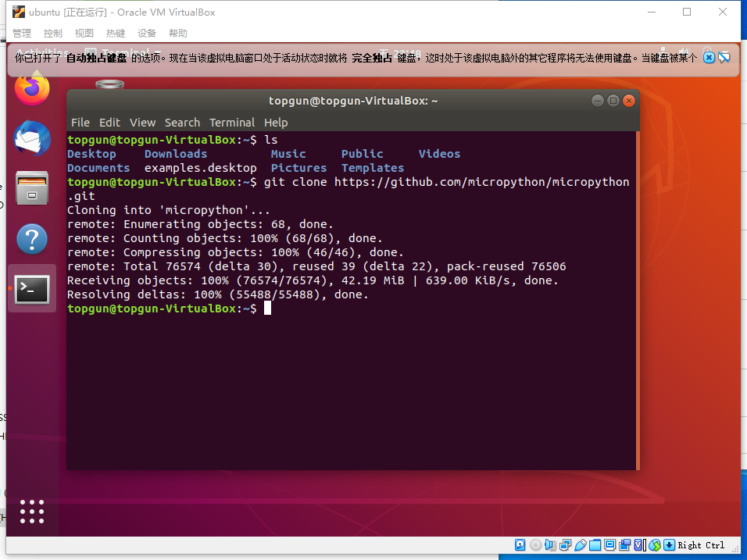Select the Terminal icon in the dock
The image size is (747, 560).
point(32,288)
